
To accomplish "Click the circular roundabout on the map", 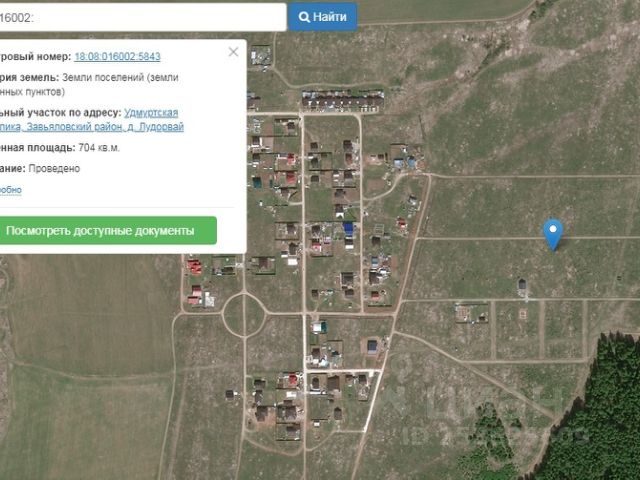I will (x=241, y=315).
